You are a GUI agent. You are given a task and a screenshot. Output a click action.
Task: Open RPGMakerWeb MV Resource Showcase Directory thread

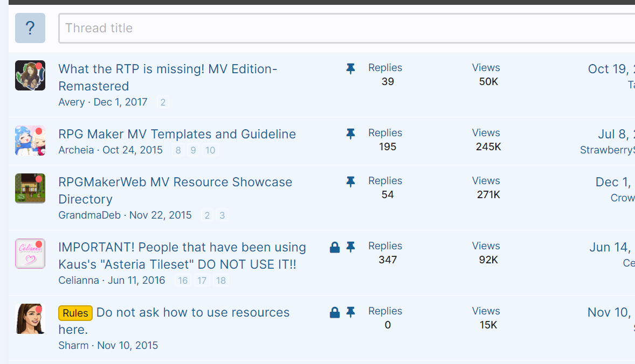(x=175, y=191)
